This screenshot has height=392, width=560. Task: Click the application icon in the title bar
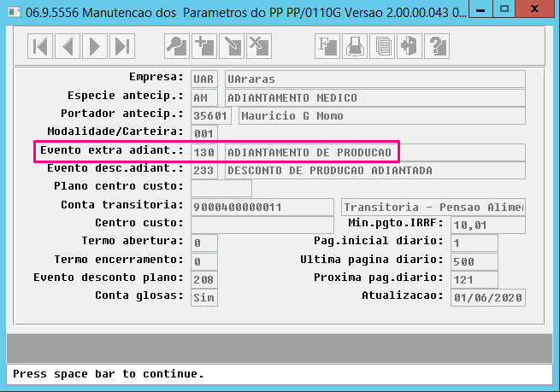(x=15, y=12)
